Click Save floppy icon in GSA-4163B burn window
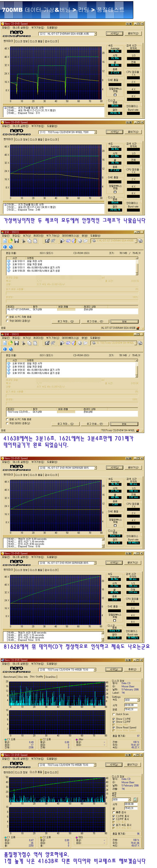This screenshot has width=157, height=868. point(16,241)
